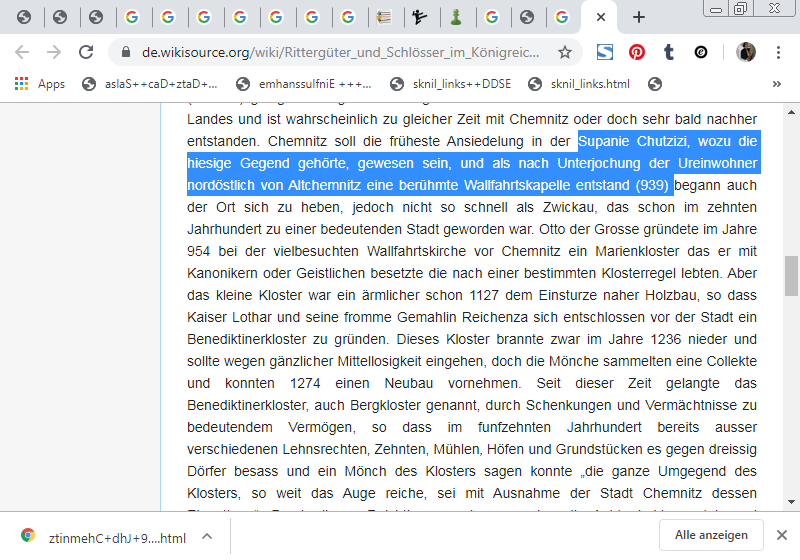This screenshot has width=800, height=560.
Task: Click the year '954' starting a line
Action: [198, 251]
